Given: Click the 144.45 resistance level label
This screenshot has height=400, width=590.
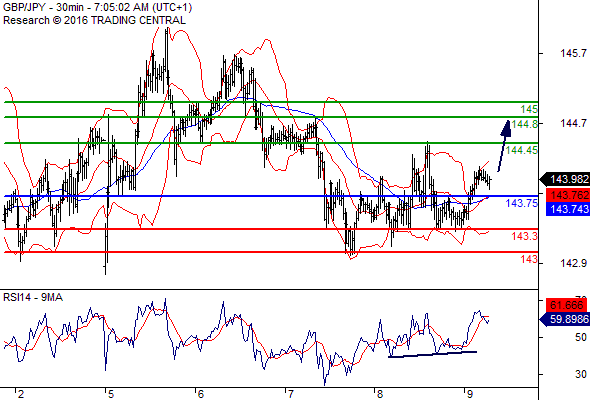Looking at the screenshot, I should point(522,150).
